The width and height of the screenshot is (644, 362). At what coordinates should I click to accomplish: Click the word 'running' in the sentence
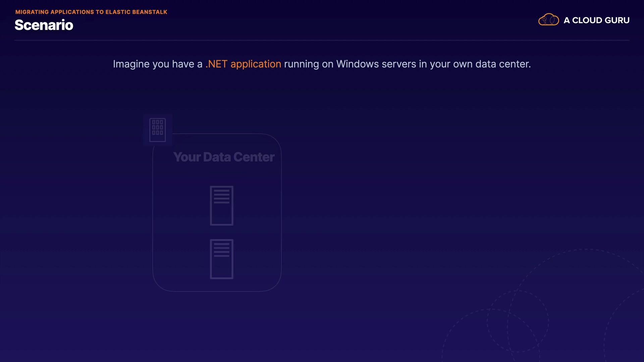click(301, 64)
